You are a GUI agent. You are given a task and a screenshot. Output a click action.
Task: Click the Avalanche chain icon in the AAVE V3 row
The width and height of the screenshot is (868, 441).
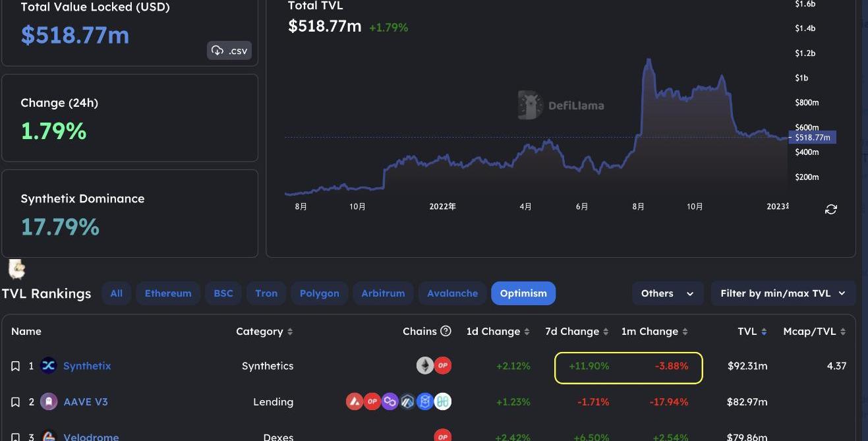click(355, 401)
